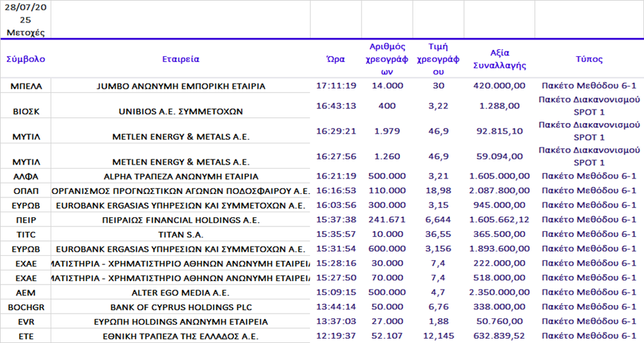644x343 pixels.
Task: Select the value cell '420.000,00'
Action: click(499, 86)
